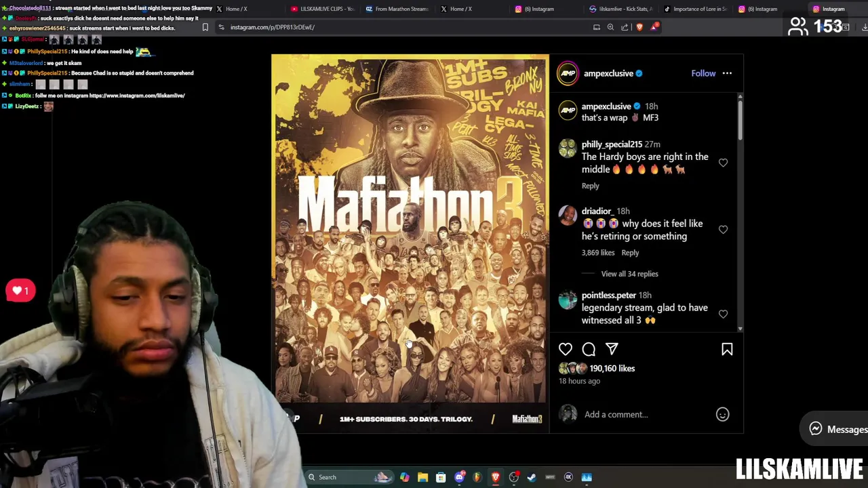Open OBS Studio from the taskbar
This screenshot has height=488, width=868.
[x=514, y=477]
